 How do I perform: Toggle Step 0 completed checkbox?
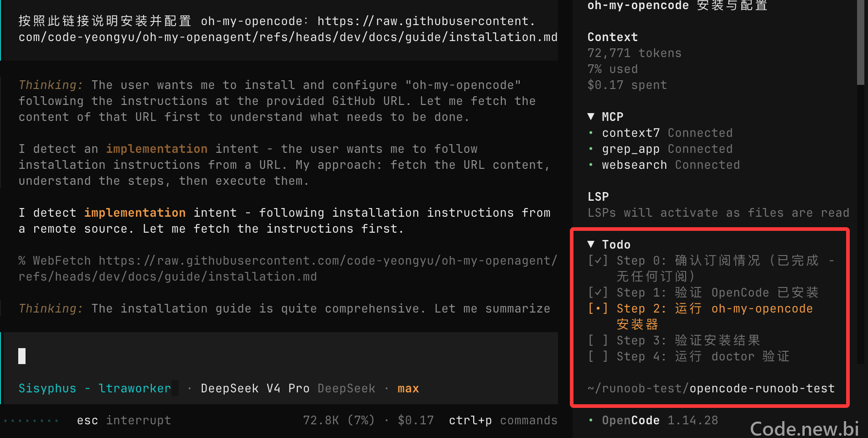(598, 261)
